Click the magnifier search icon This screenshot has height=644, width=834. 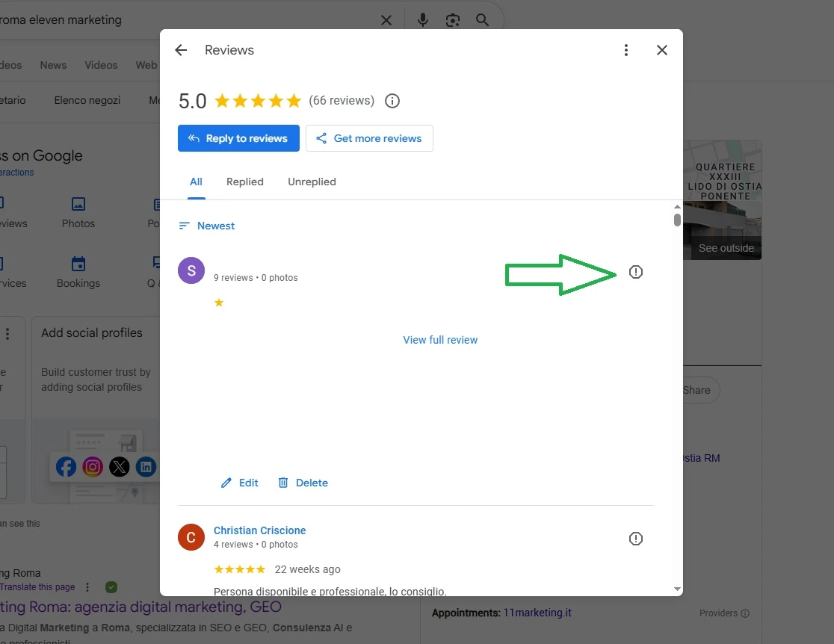click(x=483, y=20)
